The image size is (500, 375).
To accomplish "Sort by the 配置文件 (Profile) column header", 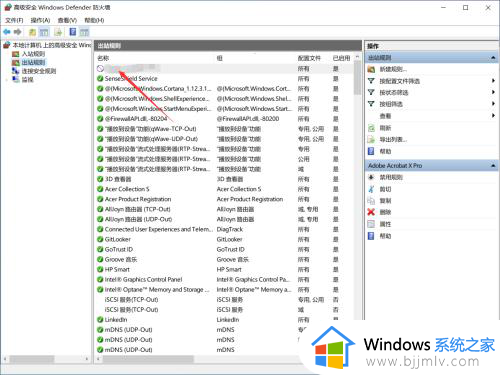I will 309,58.
